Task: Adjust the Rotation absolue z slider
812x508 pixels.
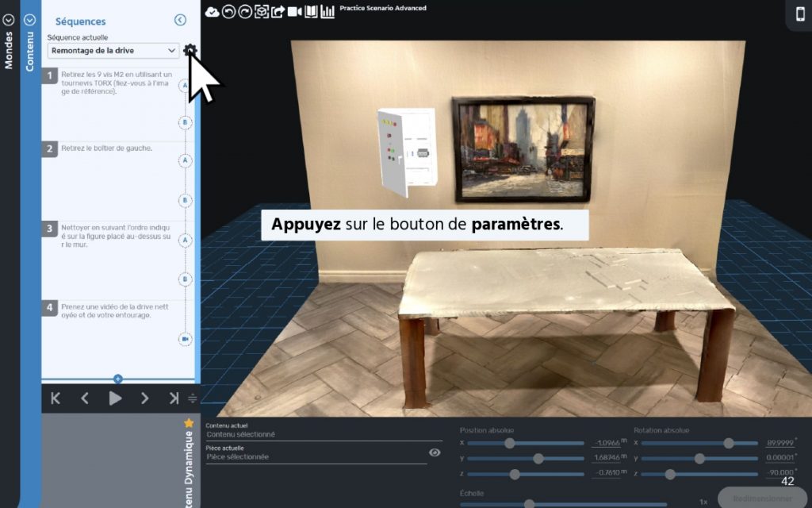Action: point(699,475)
